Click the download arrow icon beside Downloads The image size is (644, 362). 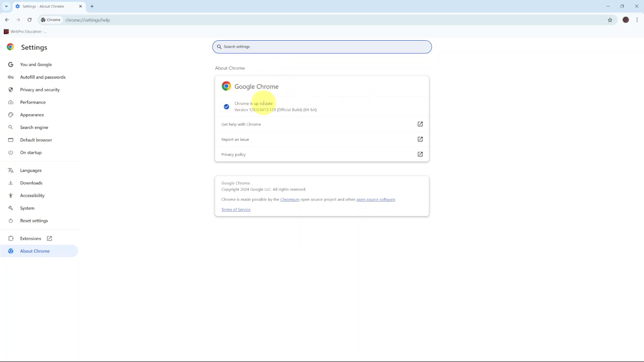(x=11, y=183)
